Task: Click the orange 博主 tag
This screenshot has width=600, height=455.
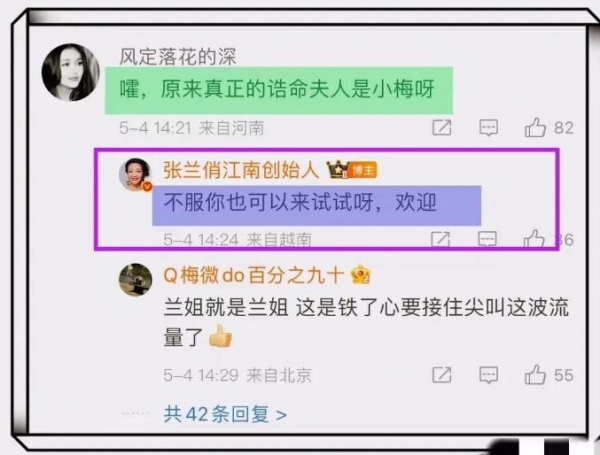Action: (x=363, y=170)
